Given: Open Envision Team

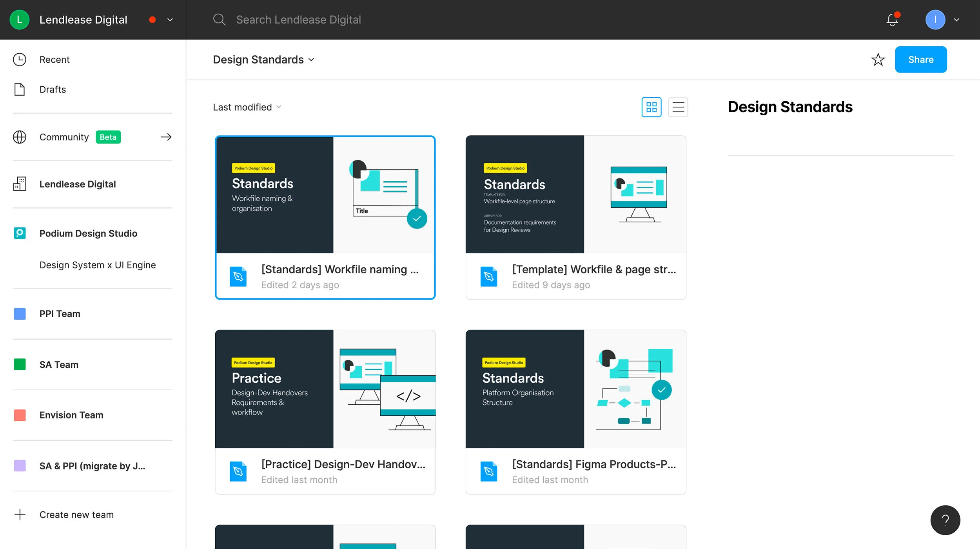Looking at the screenshot, I should click(71, 415).
